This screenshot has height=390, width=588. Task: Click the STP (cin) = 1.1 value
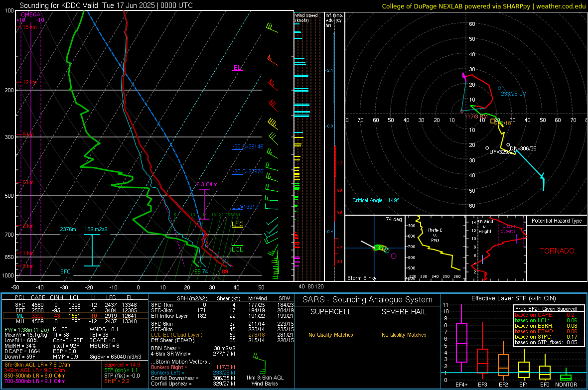[121, 370]
